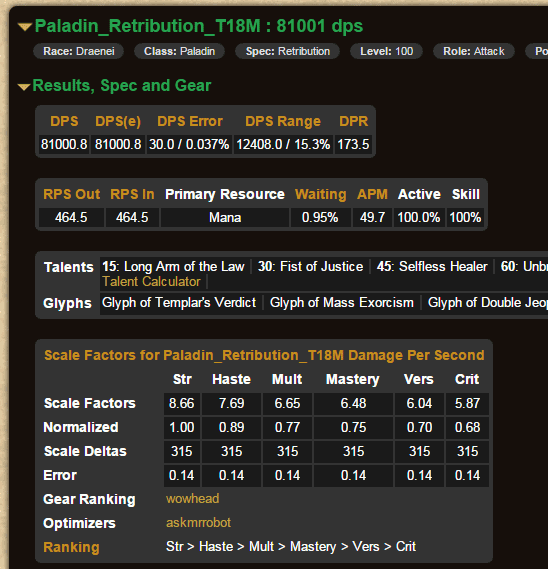This screenshot has height=569, width=548.
Task: Click the Race: Draenei pill
Action: pos(79,51)
